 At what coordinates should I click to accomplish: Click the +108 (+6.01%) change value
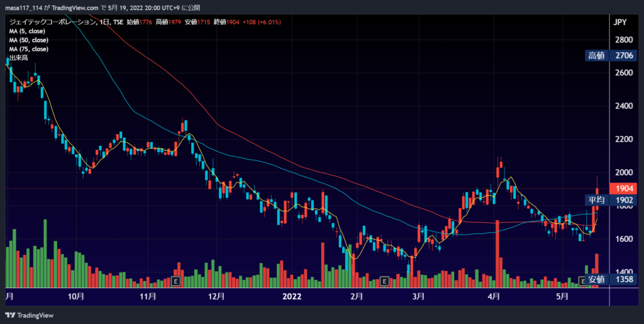(261, 23)
